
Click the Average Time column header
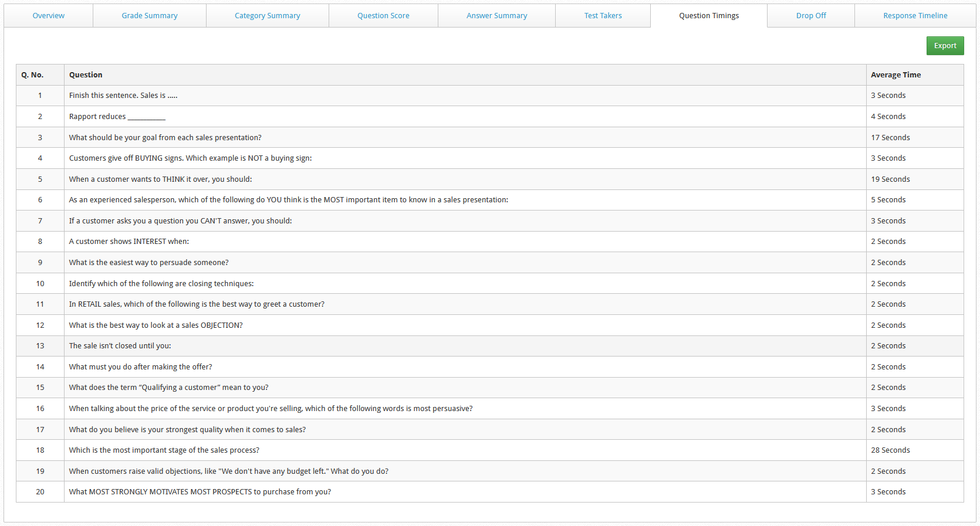pos(895,75)
